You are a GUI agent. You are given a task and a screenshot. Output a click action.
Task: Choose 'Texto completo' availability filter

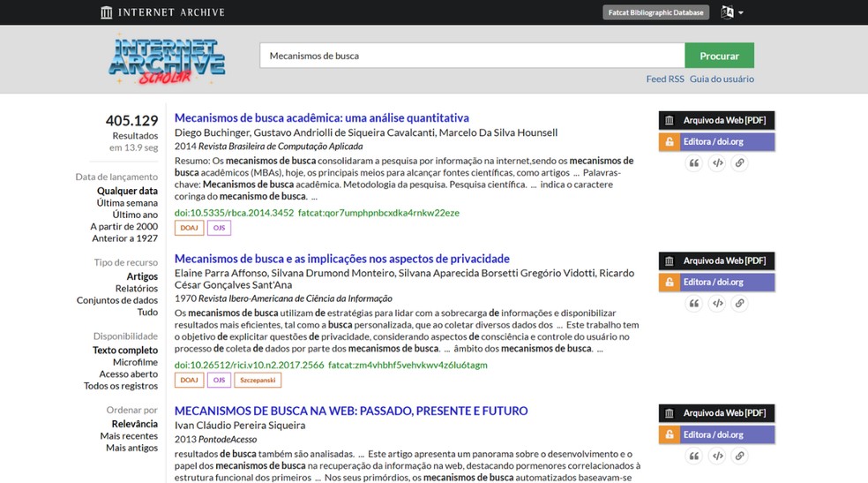[125, 350]
